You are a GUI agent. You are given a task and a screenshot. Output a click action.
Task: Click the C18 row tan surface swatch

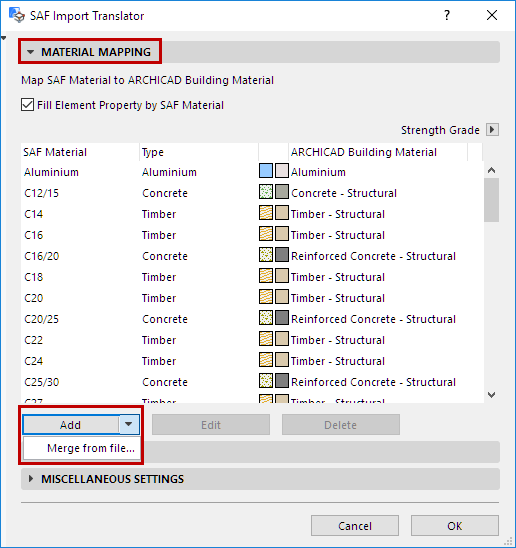pos(282,276)
